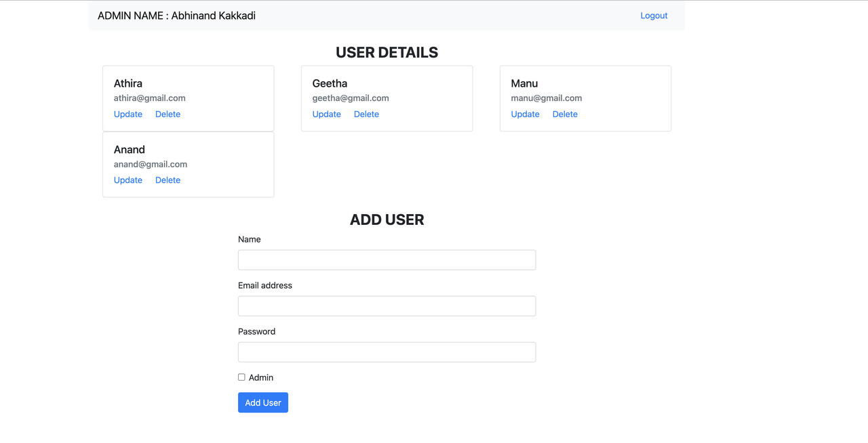The image size is (868, 443).
Task: Click the Admin checkbox label text
Action: 261,378
